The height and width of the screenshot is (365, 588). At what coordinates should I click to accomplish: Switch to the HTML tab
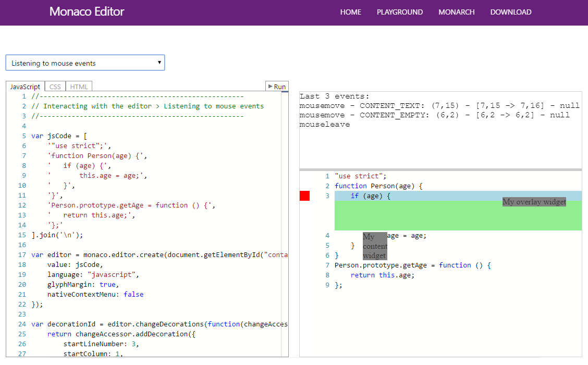coord(79,87)
